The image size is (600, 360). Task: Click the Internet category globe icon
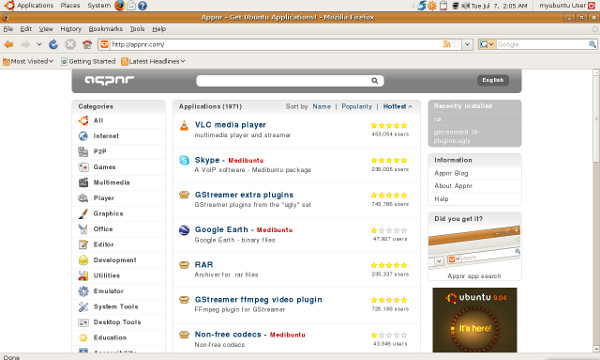tap(83, 136)
